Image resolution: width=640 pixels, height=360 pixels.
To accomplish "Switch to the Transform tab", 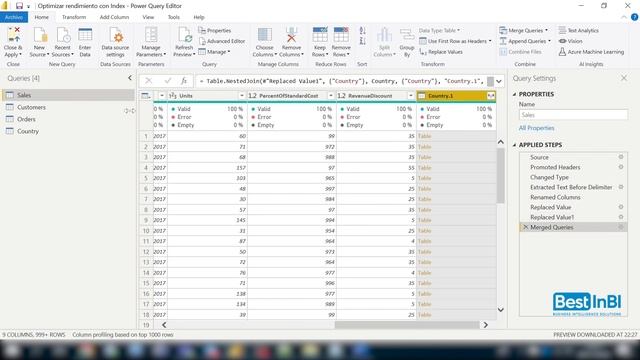I will [74, 17].
